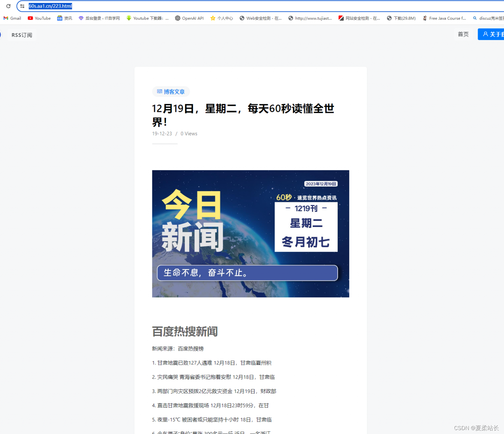The image size is (504, 434).
Task: Click the blue 关于 button
Action: [491, 34]
